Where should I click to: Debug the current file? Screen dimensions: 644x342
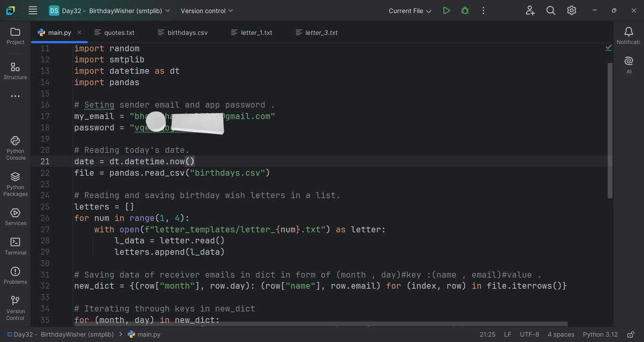(x=465, y=10)
